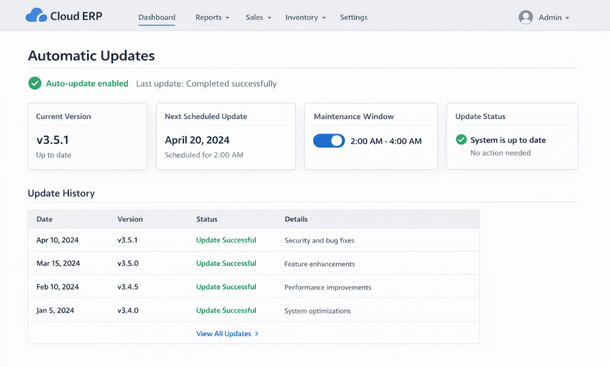This screenshot has width=610, height=367.
Task: Click the Feature enhancements detail
Action: tap(319, 264)
